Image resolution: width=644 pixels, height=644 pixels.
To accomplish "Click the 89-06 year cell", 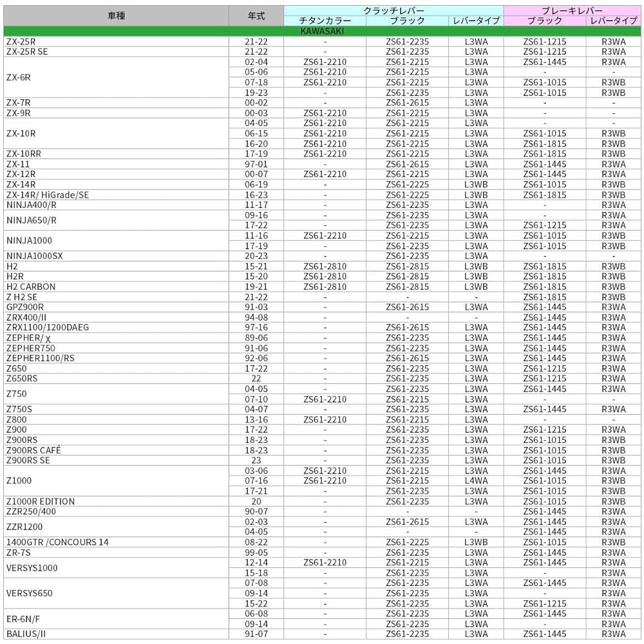I will click(x=256, y=337).
